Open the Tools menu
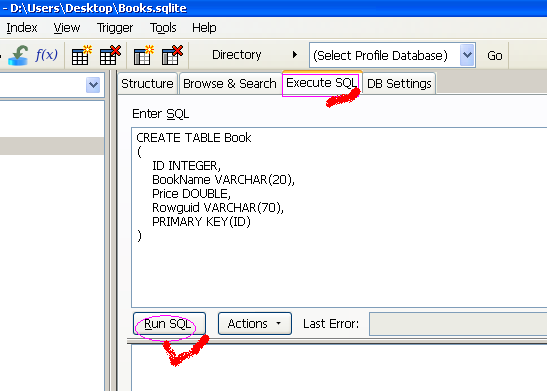 click(x=163, y=28)
